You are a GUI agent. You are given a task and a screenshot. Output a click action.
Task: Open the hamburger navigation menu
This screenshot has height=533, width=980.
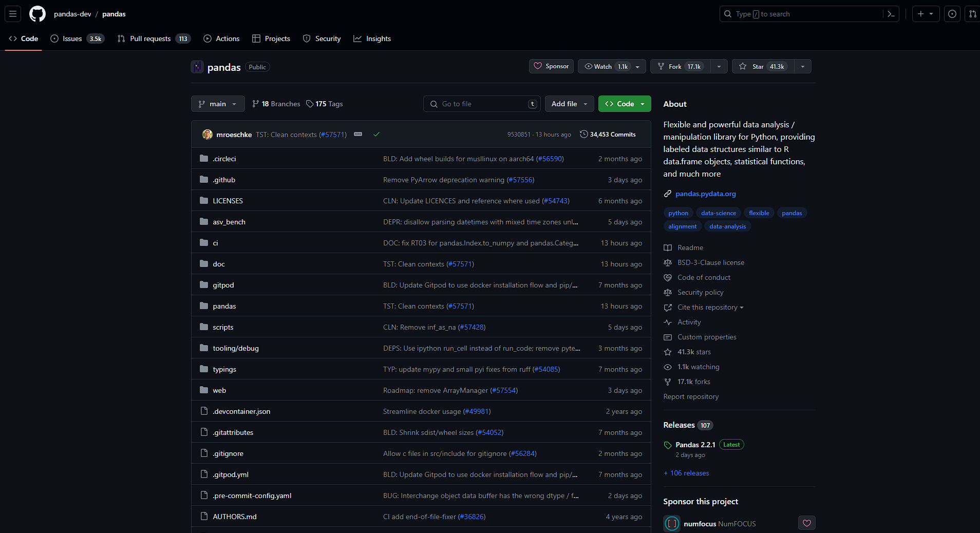pos(13,14)
